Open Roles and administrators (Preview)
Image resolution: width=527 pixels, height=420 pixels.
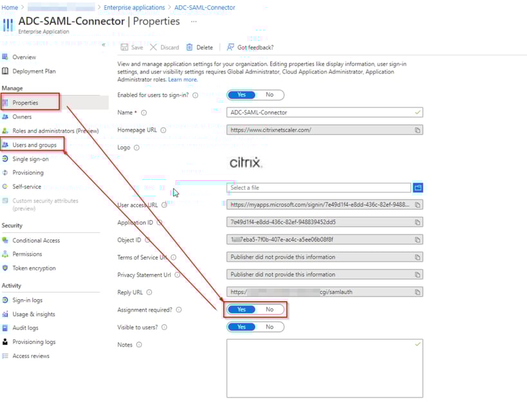[55, 131]
